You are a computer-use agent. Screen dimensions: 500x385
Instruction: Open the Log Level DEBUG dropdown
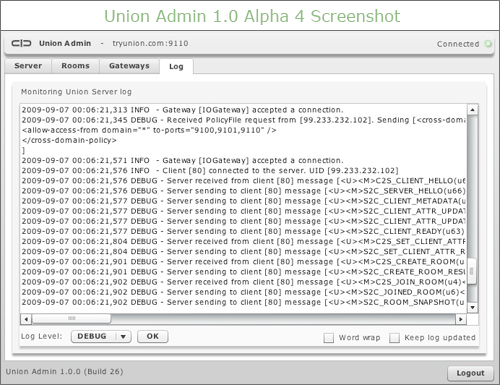pos(101,336)
